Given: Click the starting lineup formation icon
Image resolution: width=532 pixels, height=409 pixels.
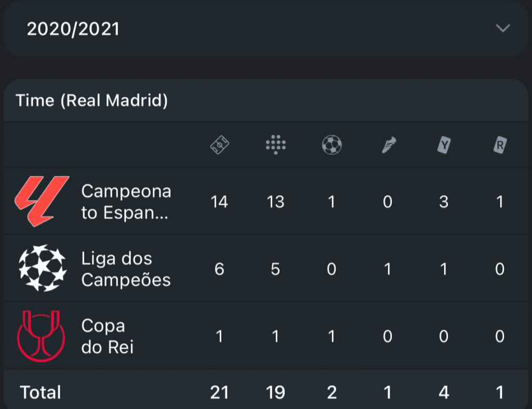Looking at the screenshot, I should click(x=275, y=144).
